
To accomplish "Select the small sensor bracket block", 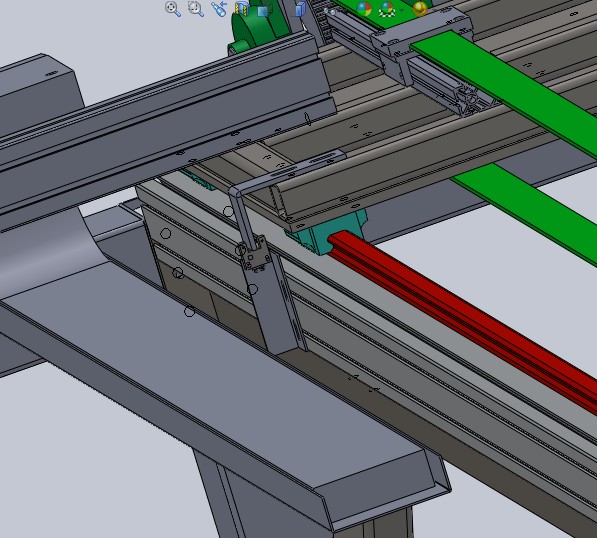I will pos(256,254).
